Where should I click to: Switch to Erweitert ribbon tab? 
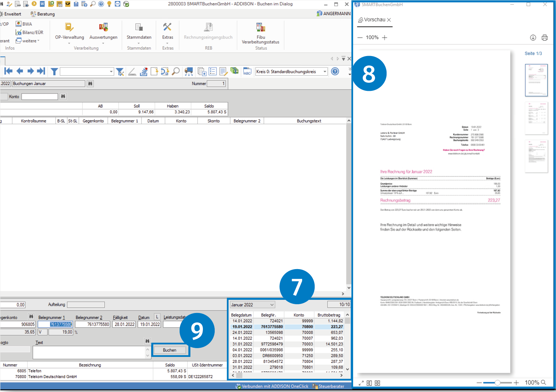point(11,14)
